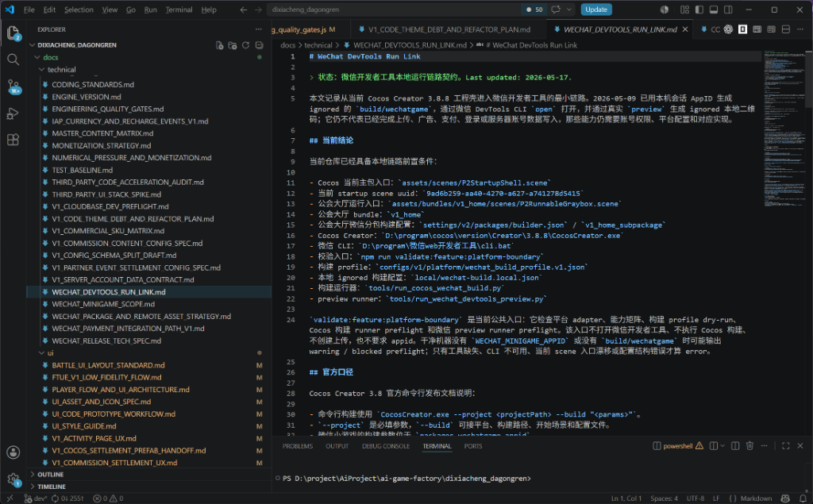Open the Terminal menu
Screen dimensions: 813x504
tap(179, 10)
